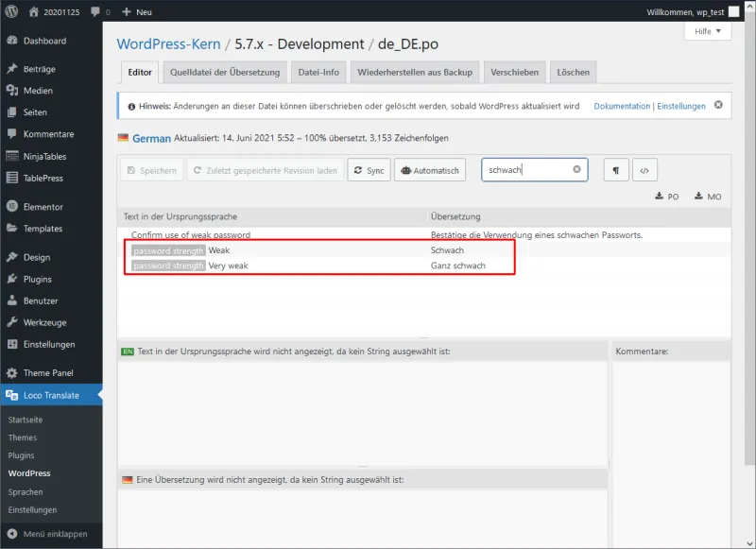Select the 'Very weak' password strength row
Screen dimensions: 756x549
click(x=423, y=266)
